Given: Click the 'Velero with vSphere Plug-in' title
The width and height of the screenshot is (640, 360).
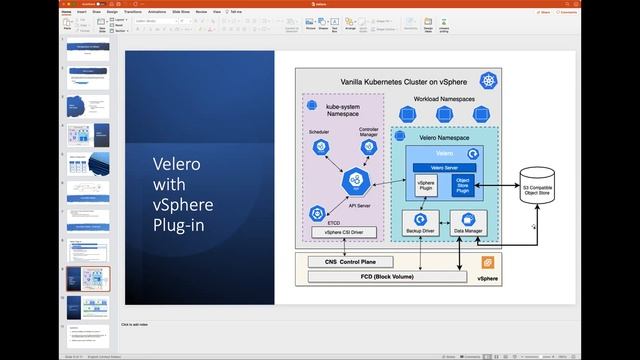Looking at the screenshot, I should (183, 194).
